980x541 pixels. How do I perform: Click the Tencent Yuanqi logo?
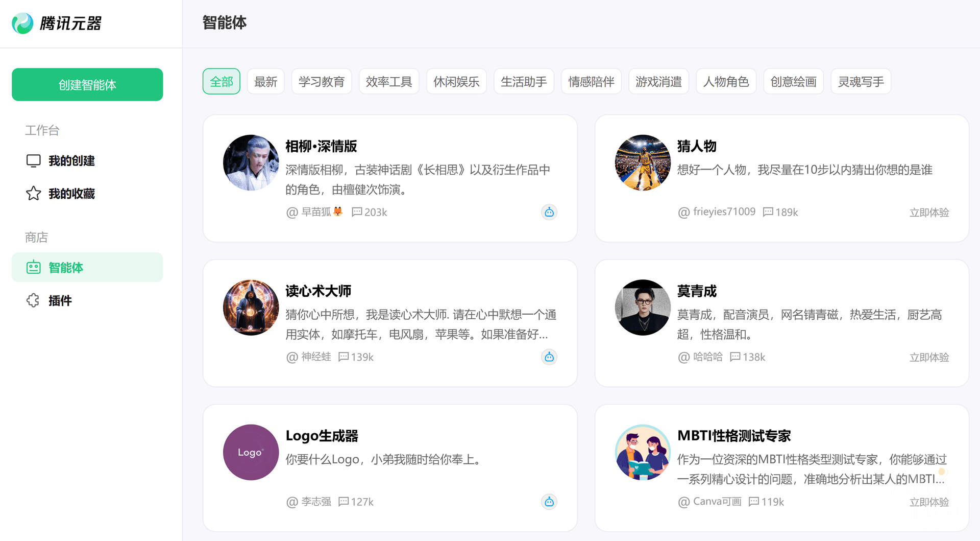57,23
